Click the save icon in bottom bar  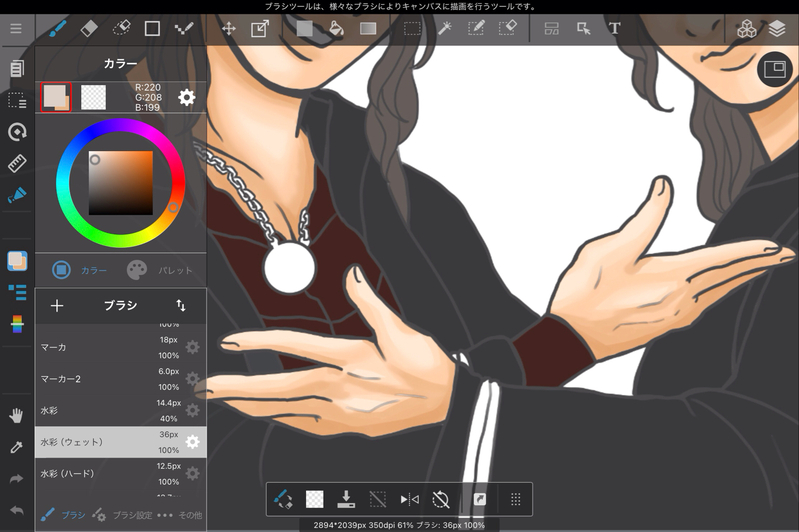[x=346, y=499]
